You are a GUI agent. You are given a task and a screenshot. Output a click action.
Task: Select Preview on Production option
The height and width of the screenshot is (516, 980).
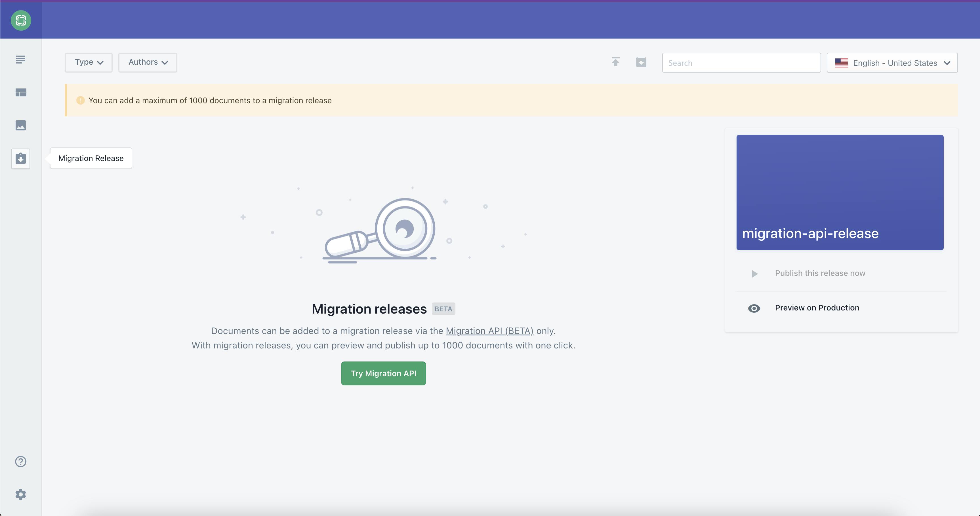coord(817,308)
